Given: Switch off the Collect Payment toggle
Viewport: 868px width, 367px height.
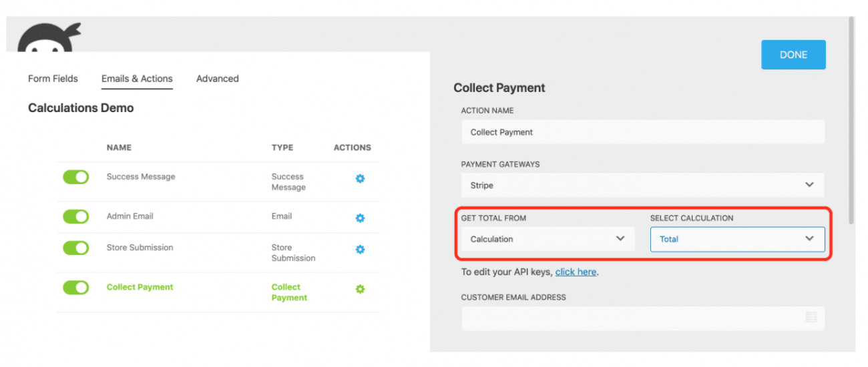Looking at the screenshot, I should point(76,288).
